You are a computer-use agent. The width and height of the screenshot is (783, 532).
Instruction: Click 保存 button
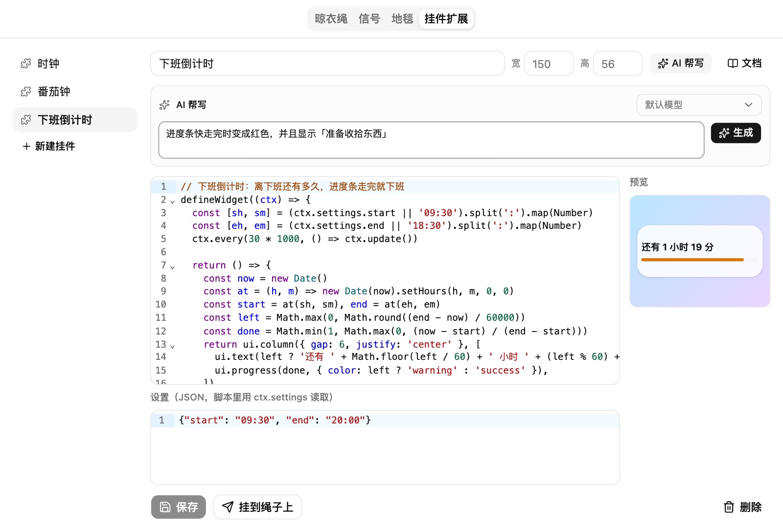(x=179, y=507)
